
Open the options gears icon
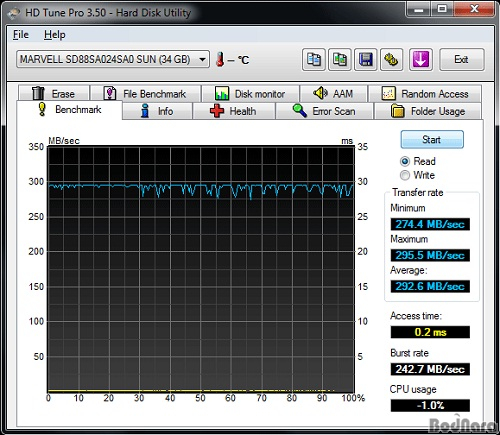tap(391, 60)
